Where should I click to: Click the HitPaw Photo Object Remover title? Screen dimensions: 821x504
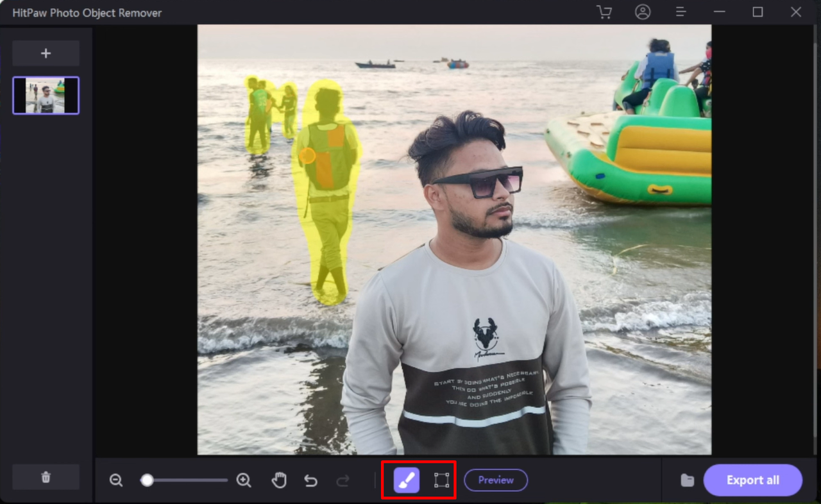pos(87,12)
